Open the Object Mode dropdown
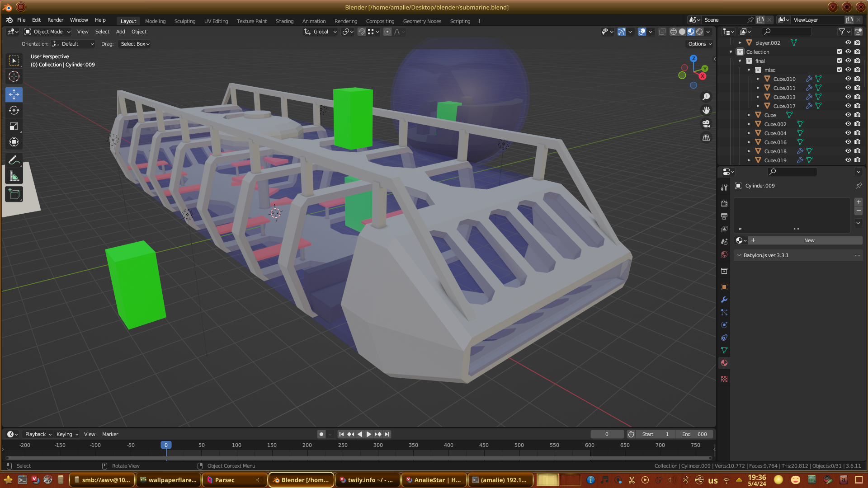 tap(47, 32)
